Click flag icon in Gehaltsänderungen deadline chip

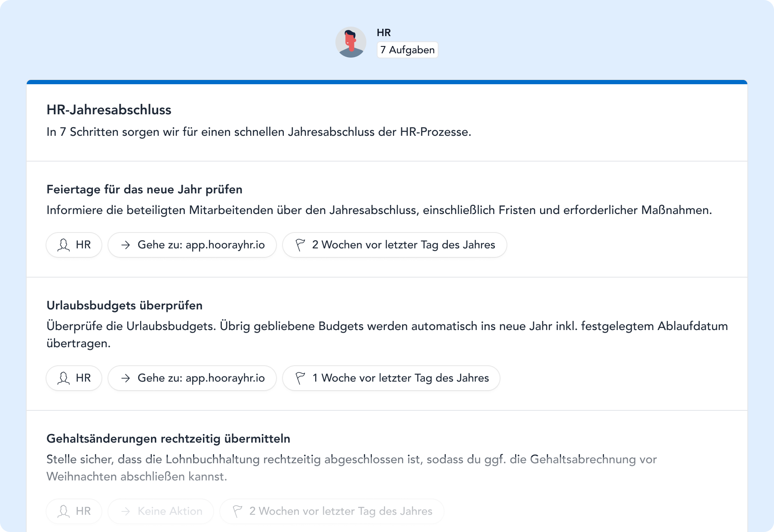pyautogui.click(x=237, y=511)
